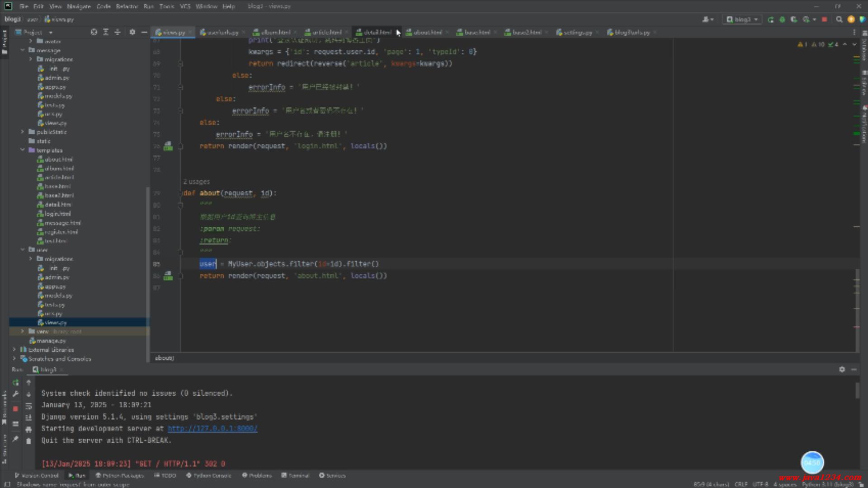This screenshot has width=868, height=488.
Task: Open Project panel settings gear
Action: [x=132, y=32]
